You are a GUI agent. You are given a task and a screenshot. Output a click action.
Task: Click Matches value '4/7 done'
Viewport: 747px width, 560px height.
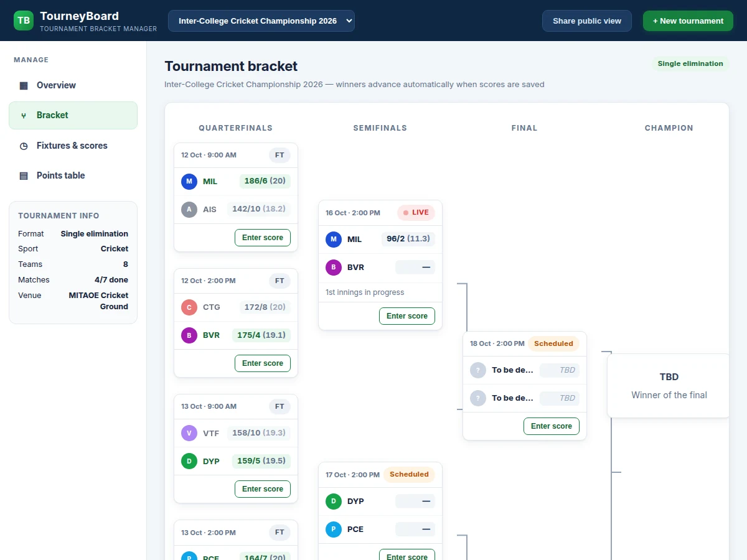pyautogui.click(x=111, y=280)
